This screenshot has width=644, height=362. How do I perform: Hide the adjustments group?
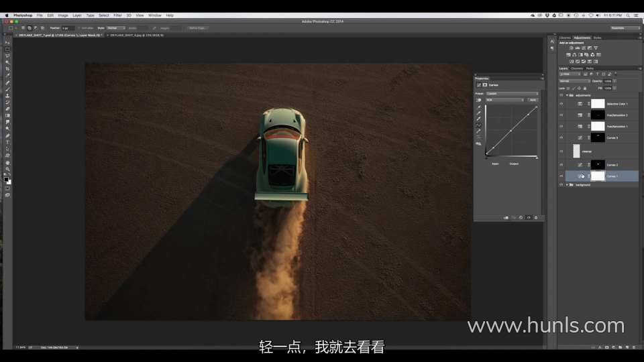coord(561,95)
